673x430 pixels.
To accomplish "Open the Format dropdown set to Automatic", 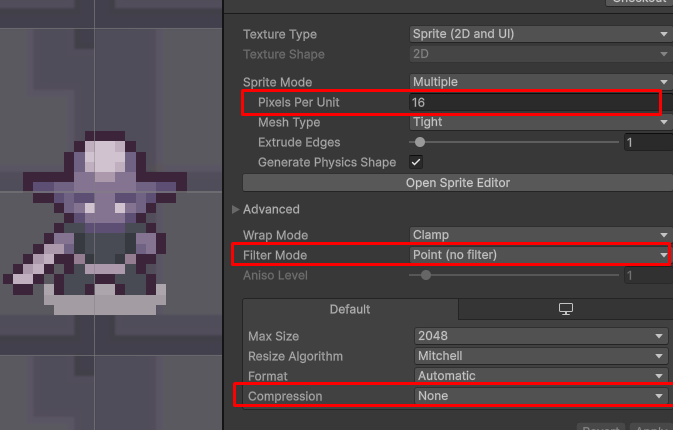I will pos(540,376).
